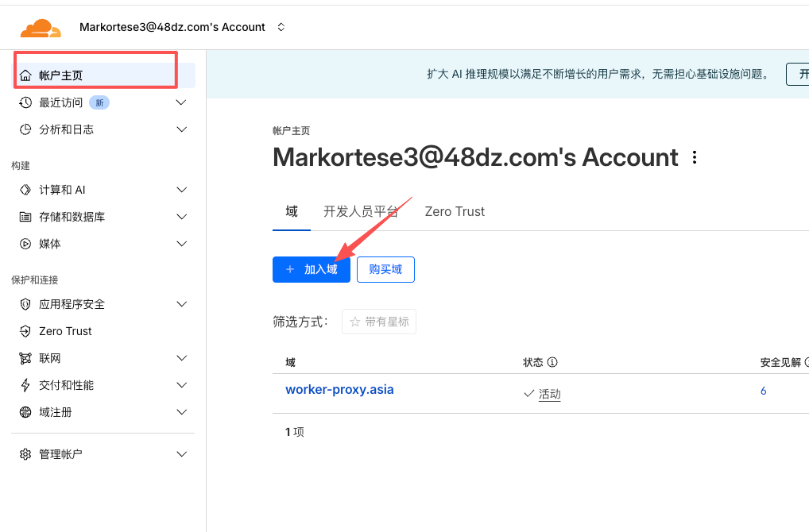
Task: Open the three-dot account options menu
Action: tap(695, 157)
